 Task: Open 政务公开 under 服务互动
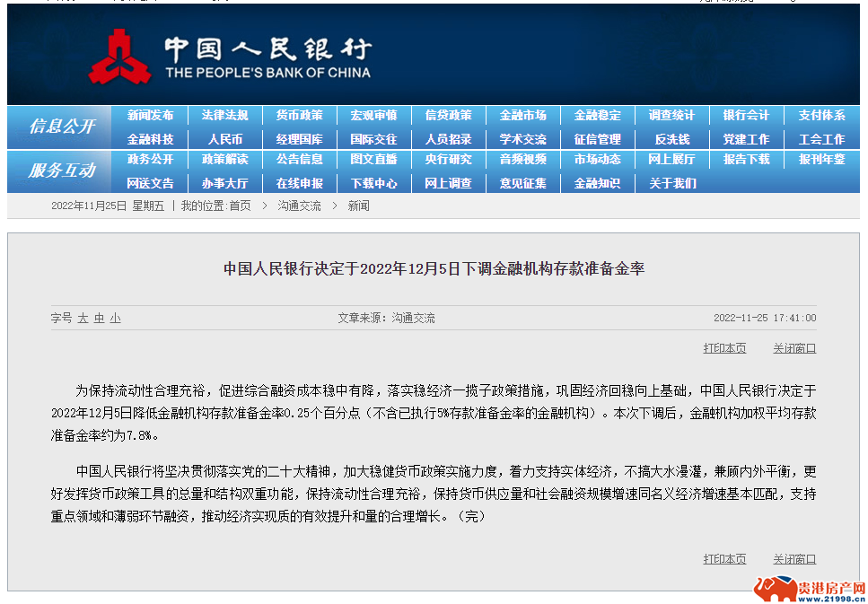150,160
